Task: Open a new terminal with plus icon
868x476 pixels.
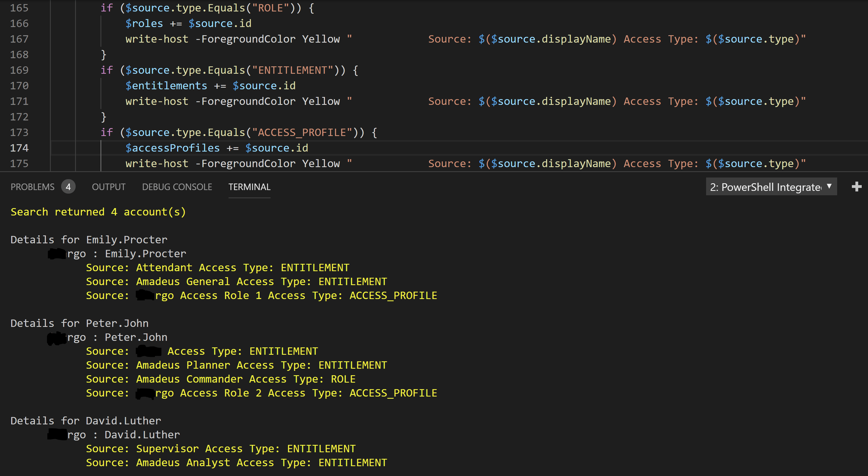Action: coord(856,187)
